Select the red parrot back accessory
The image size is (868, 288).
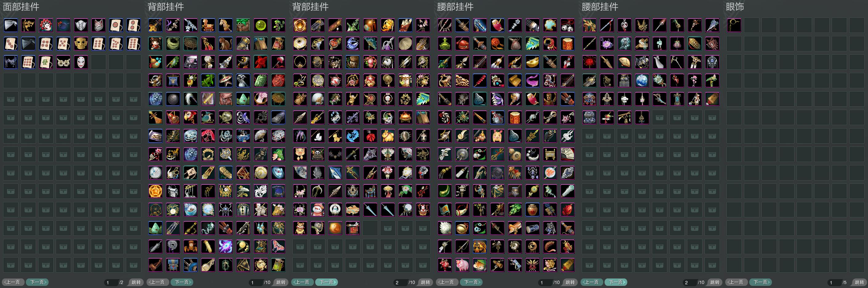(191, 117)
